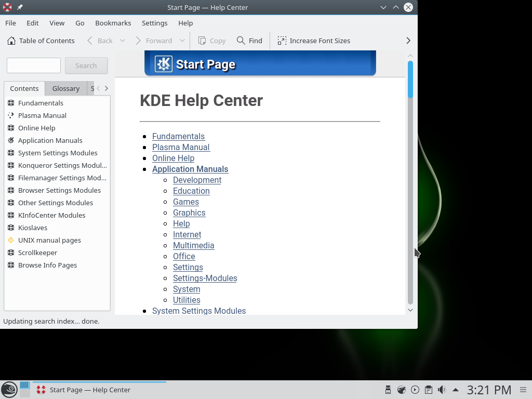Click the USB device notifier tray icon
532x399 pixels.
tap(388, 390)
